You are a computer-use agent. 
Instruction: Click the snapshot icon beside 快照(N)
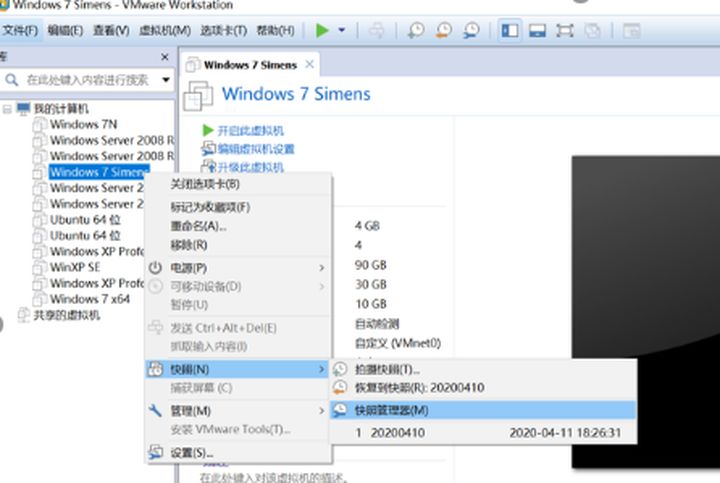click(156, 369)
